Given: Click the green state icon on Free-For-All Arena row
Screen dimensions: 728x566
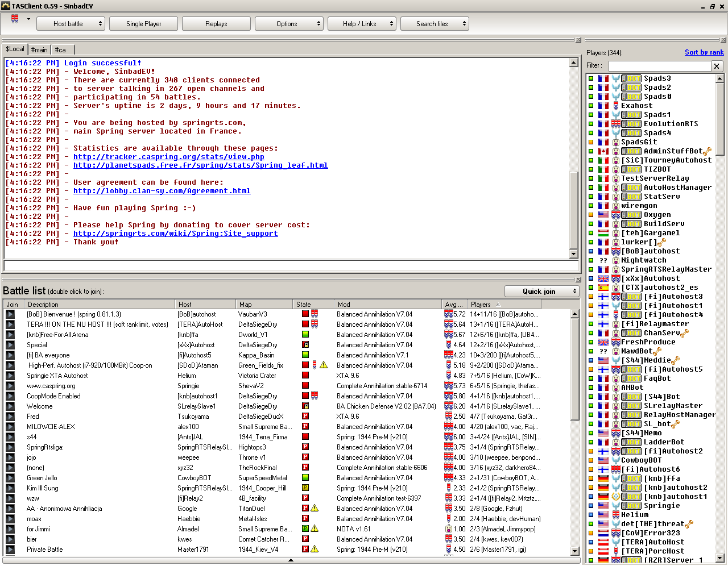Looking at the screenshot, I should [x=305, y=334].
